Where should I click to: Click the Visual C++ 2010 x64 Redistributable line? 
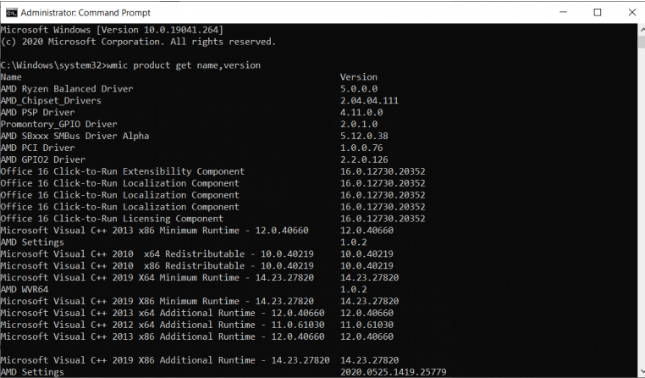(157, 254)
